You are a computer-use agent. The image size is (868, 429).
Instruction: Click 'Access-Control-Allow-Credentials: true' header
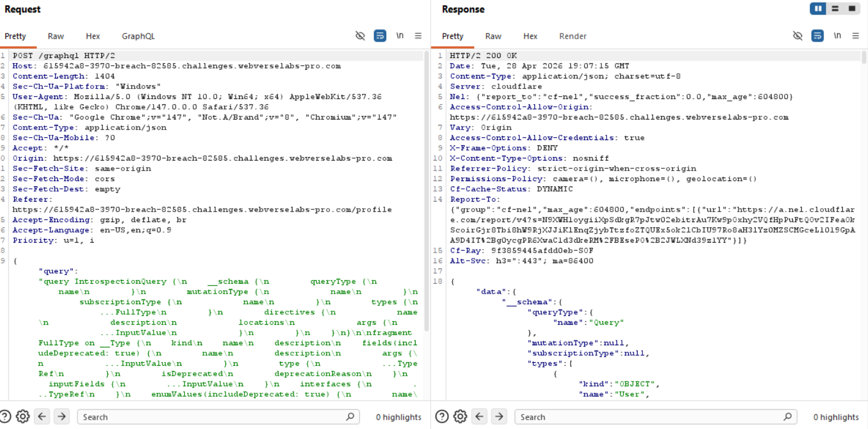(547, 138)
